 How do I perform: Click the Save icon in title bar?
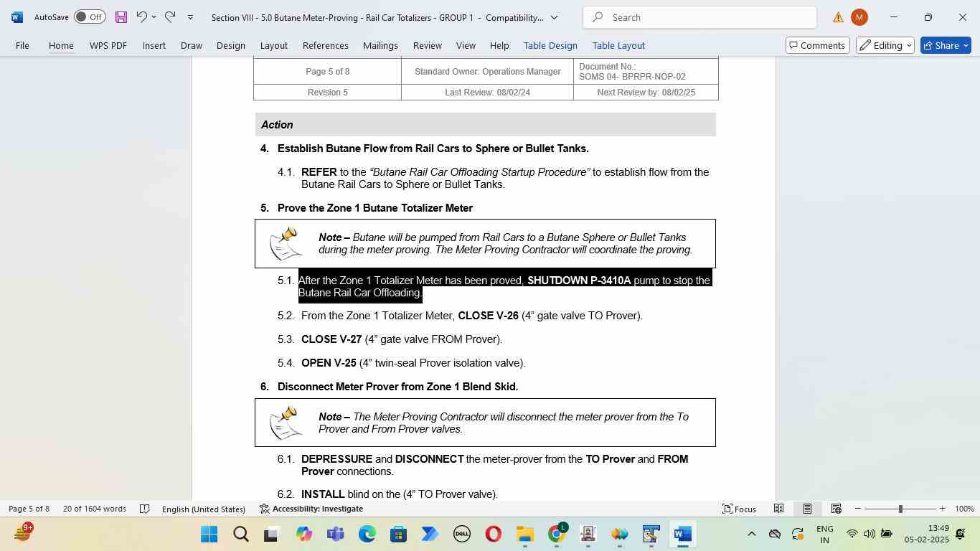[121, 17]
